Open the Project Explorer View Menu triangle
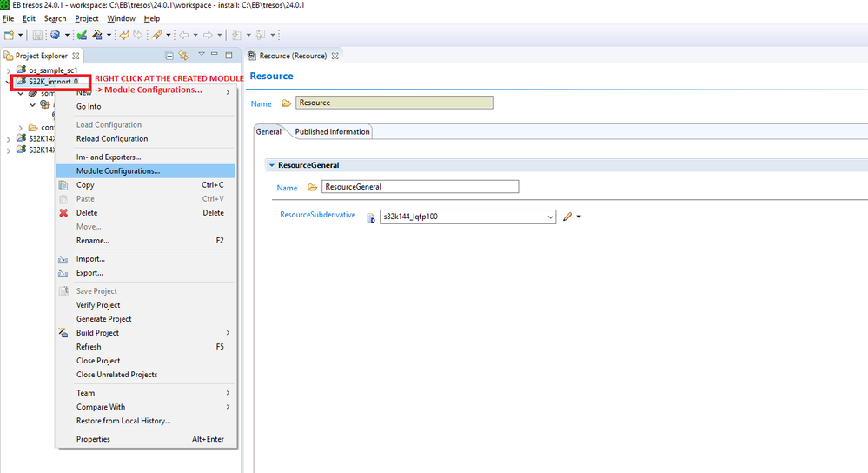The image size is (868, 473). (x=202, y=54)
